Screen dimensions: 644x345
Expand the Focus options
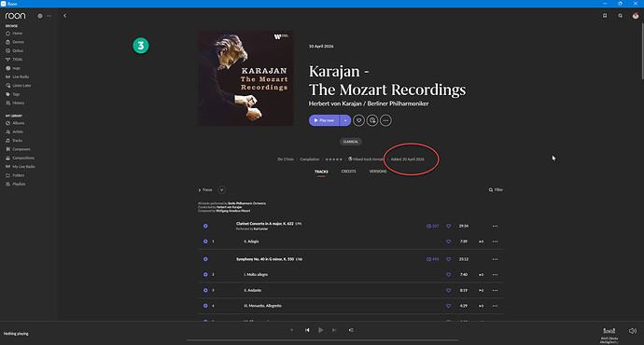click(x=205, y=190)
